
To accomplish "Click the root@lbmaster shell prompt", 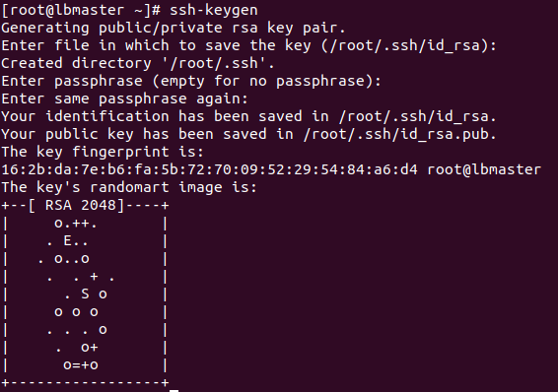I will 81,10.
